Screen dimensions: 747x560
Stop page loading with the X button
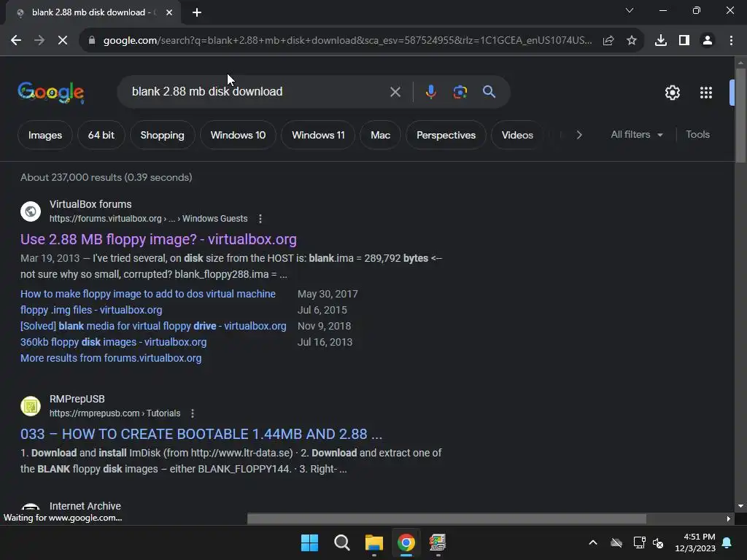pos(63,41)
